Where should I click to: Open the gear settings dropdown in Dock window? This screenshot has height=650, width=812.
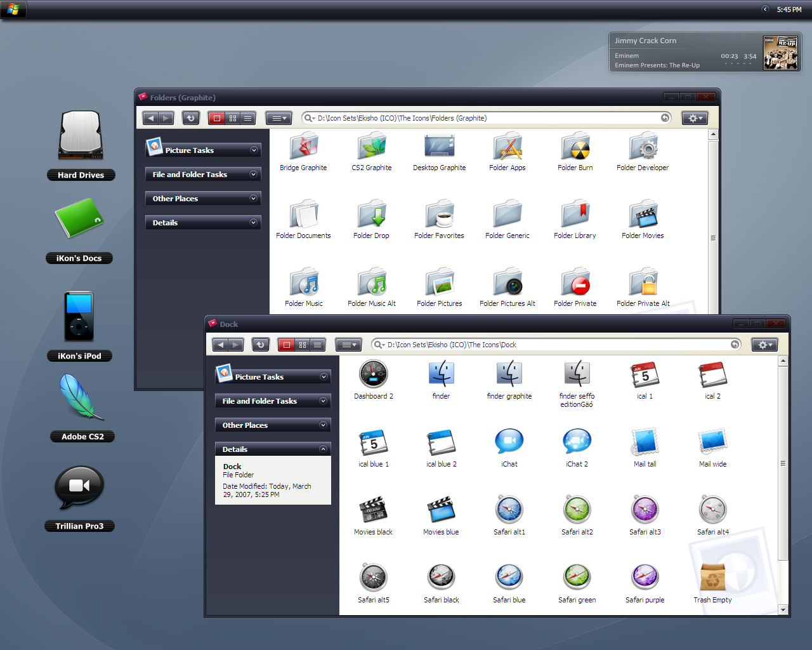[764, 345]
